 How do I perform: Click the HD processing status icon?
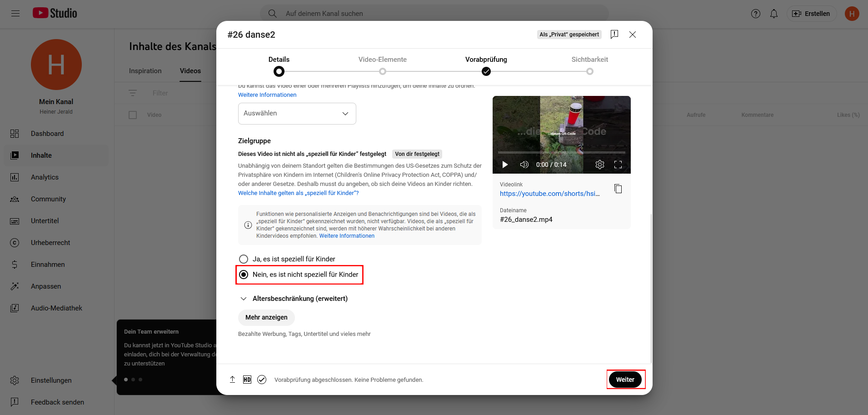tap(247, 380)
